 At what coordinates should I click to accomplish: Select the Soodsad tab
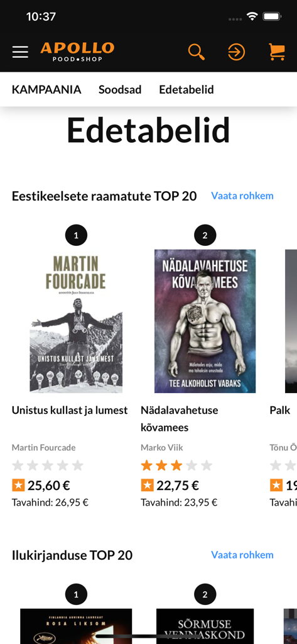click(120, 89)
